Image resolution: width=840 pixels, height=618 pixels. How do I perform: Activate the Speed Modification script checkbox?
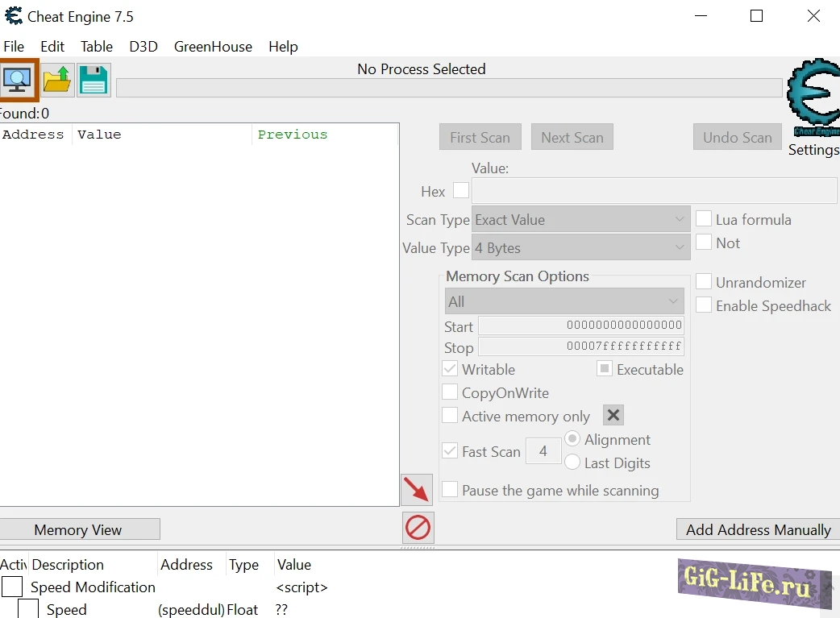[x=12, y=587]
